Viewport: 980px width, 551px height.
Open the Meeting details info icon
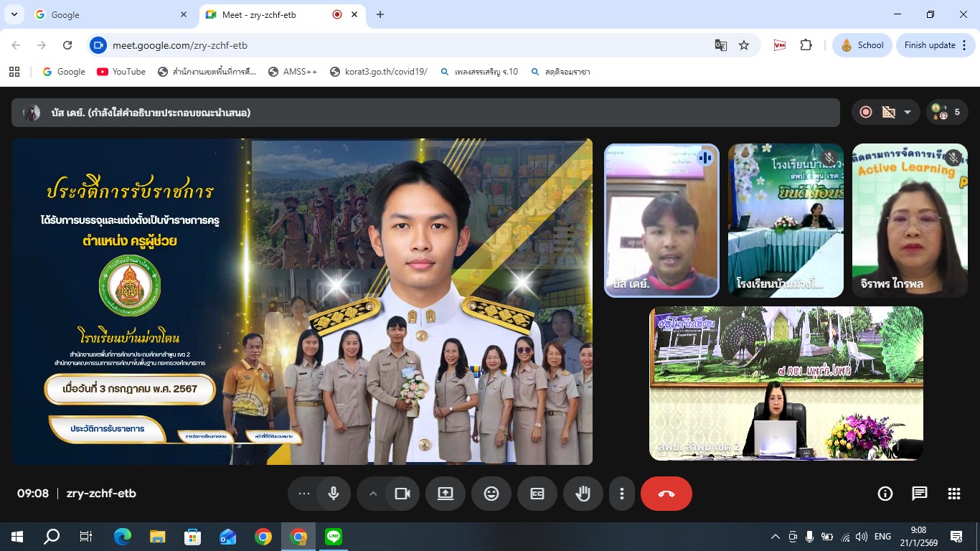tap(885, 494)
